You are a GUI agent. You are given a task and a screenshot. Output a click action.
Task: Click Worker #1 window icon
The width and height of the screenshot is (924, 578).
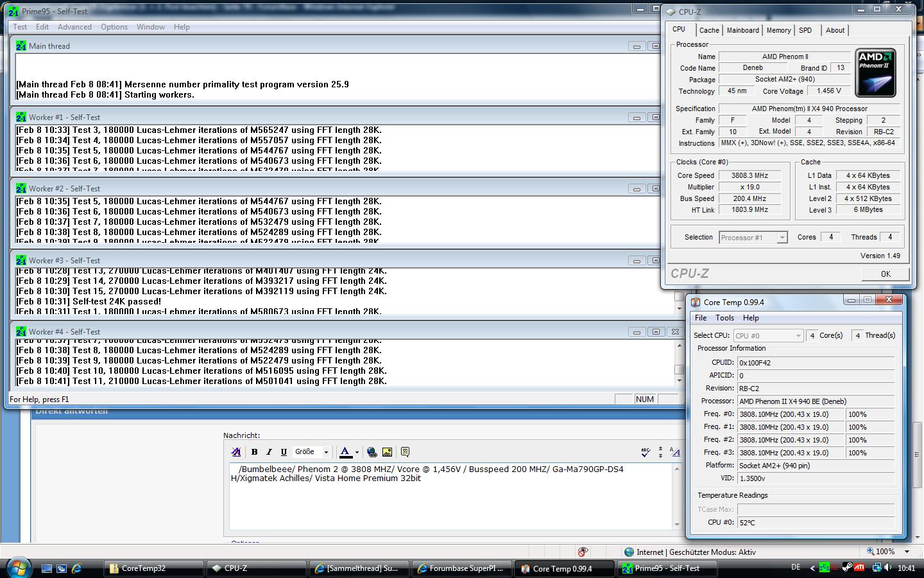pyautogui.click(x=21, y=117)
